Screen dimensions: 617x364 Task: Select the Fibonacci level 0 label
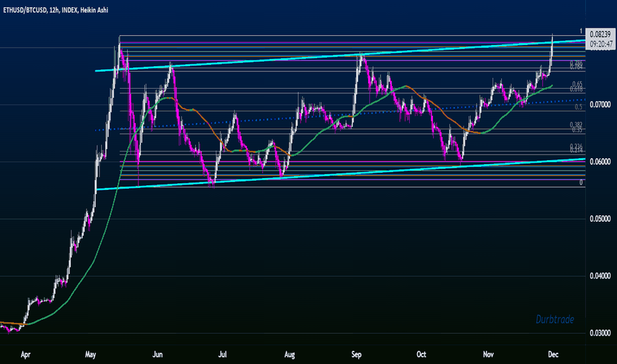(581, 183)
